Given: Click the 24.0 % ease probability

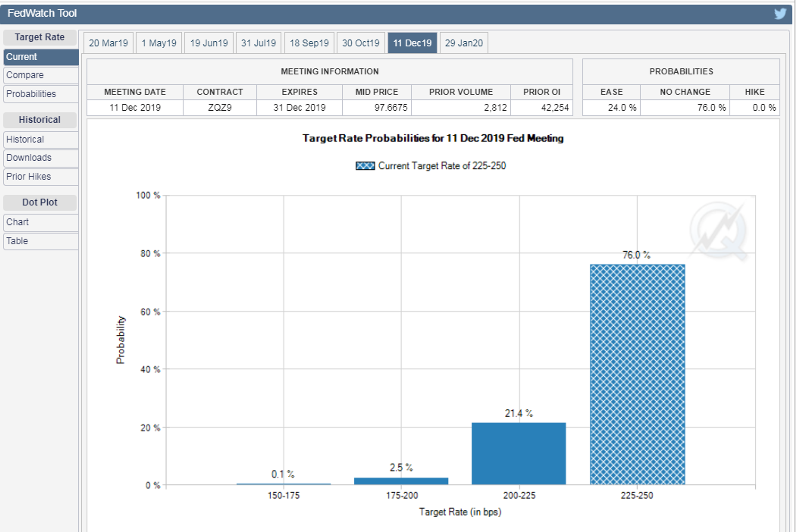Looking at the screenshot, I should click(x=622, y=108).
